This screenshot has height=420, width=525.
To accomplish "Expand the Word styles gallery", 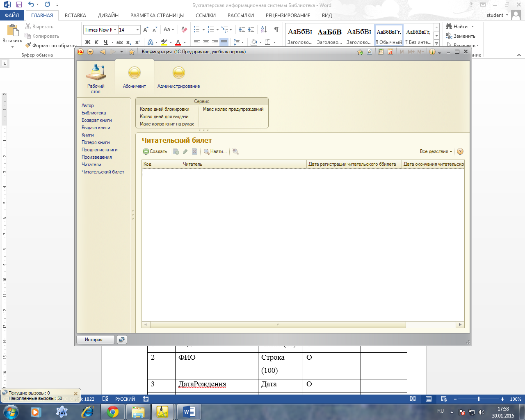I will pyautogui.click(x=436, y=43).
